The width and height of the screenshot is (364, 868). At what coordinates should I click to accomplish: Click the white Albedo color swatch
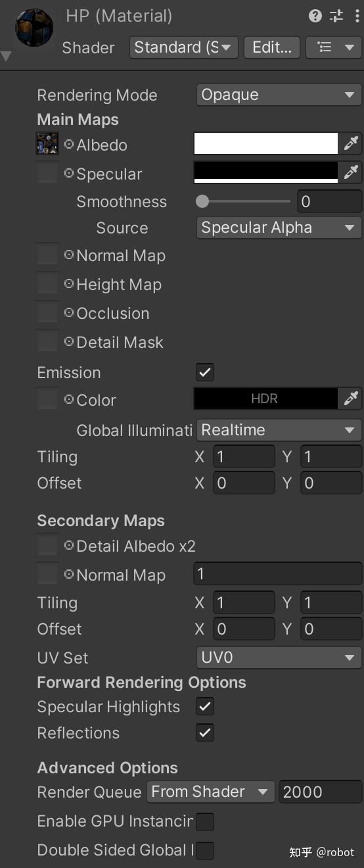265,144
